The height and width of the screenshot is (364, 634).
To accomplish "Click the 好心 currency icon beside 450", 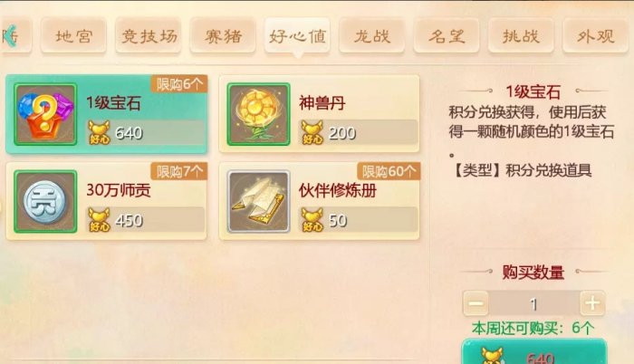I will point(99,220).
